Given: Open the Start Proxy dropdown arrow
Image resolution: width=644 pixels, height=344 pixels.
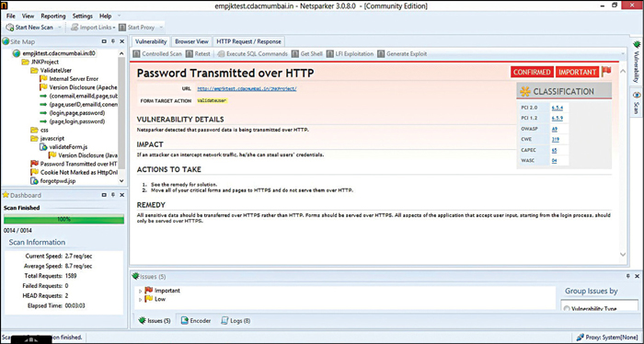Looking at the screenshot, I should (161, 28).
